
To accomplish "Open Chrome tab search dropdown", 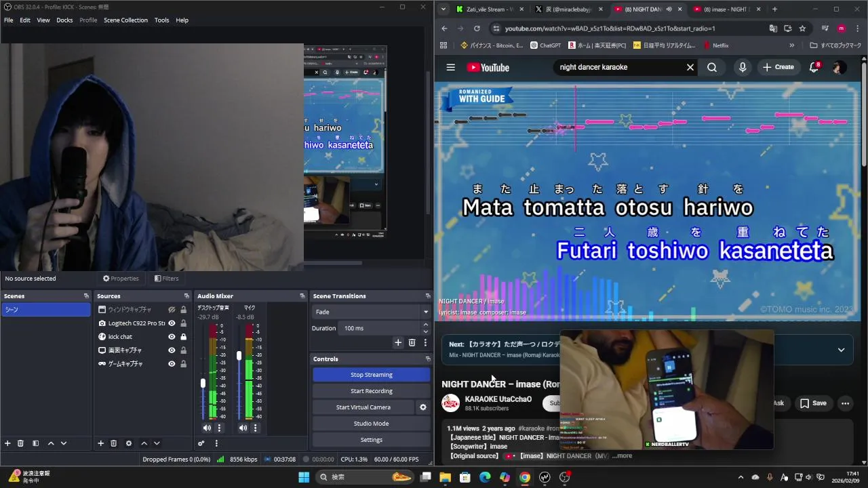I will click(443, 9).
